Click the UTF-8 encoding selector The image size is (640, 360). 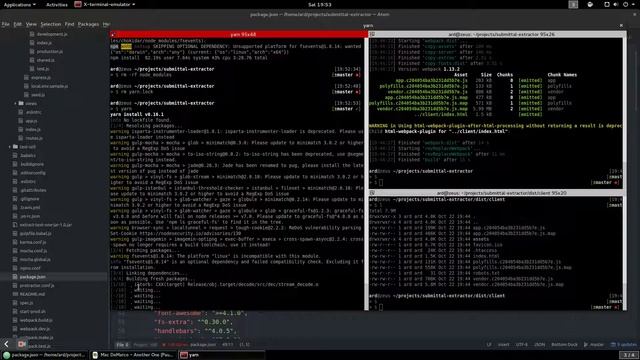[521, 344]
